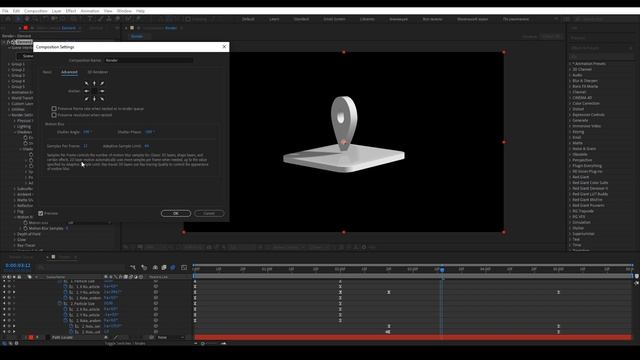The image size is (640, 360).
Task: Click the current time display 0:00:03:12
Action: 18,265
